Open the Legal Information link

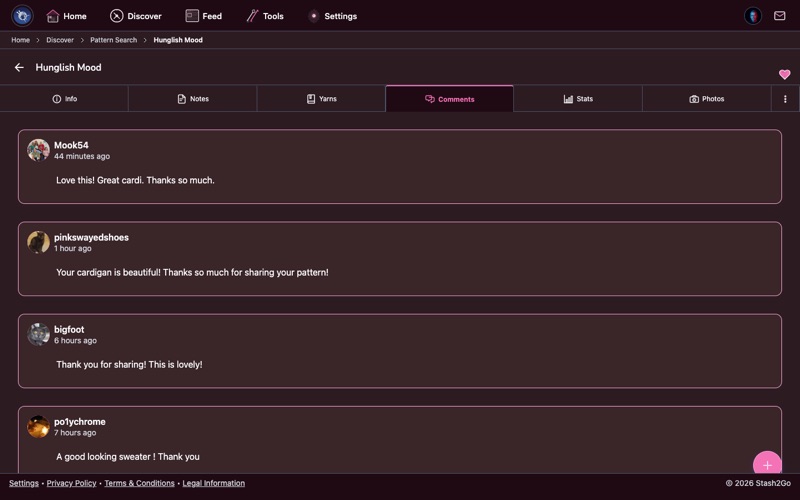click(214, 483)
